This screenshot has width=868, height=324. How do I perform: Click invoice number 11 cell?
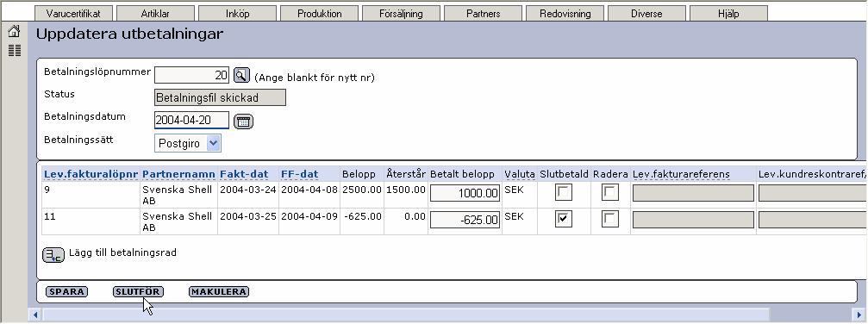(49, 216)
